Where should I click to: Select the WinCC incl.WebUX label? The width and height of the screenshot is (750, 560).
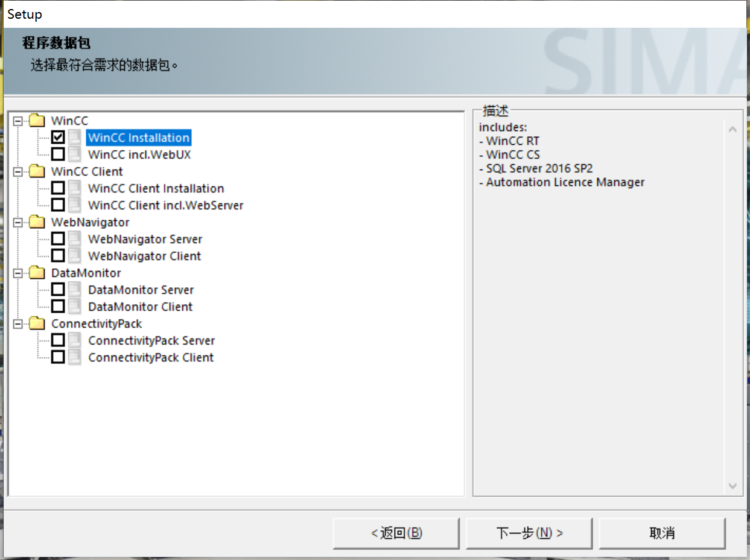tap(139, 154)
